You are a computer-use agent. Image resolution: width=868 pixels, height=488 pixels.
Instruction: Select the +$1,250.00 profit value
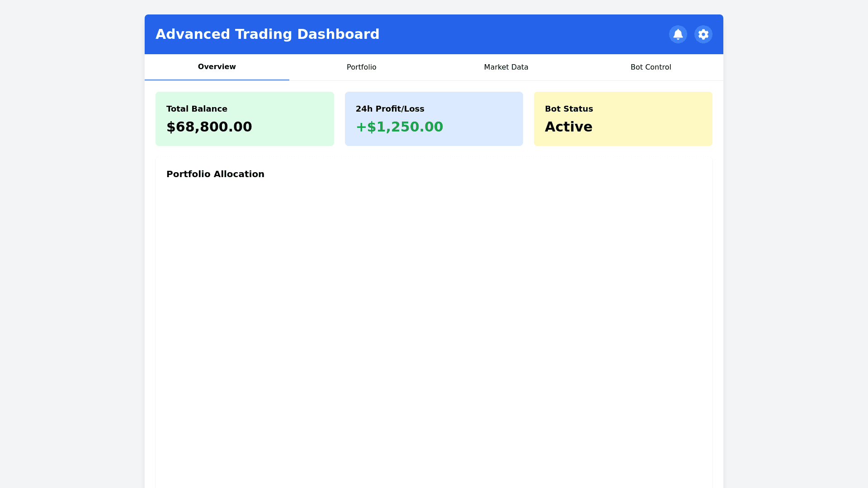click(x=399, y=127)
